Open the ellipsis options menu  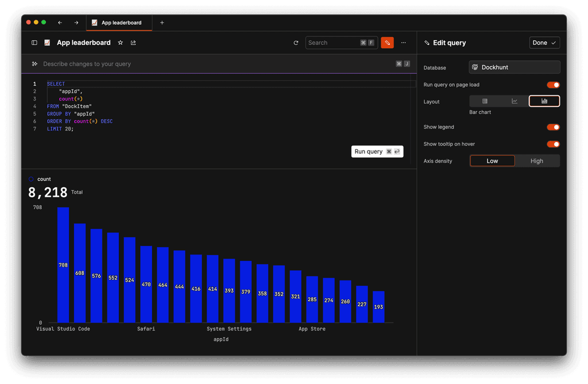coord(403,43)
